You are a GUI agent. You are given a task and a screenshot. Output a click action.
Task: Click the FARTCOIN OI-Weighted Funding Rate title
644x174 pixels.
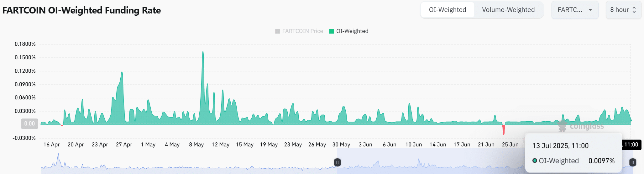(81, 10)
